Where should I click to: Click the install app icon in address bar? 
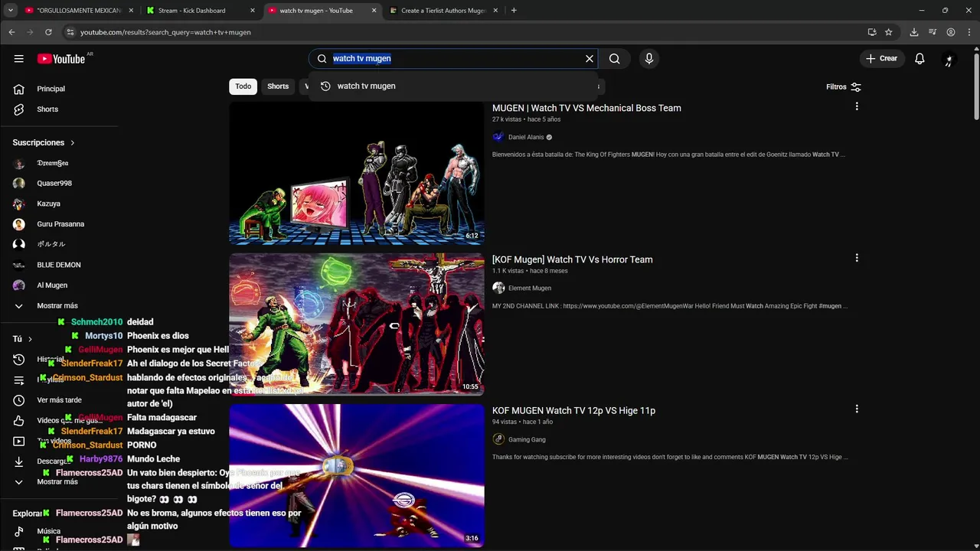click(871, 32)
